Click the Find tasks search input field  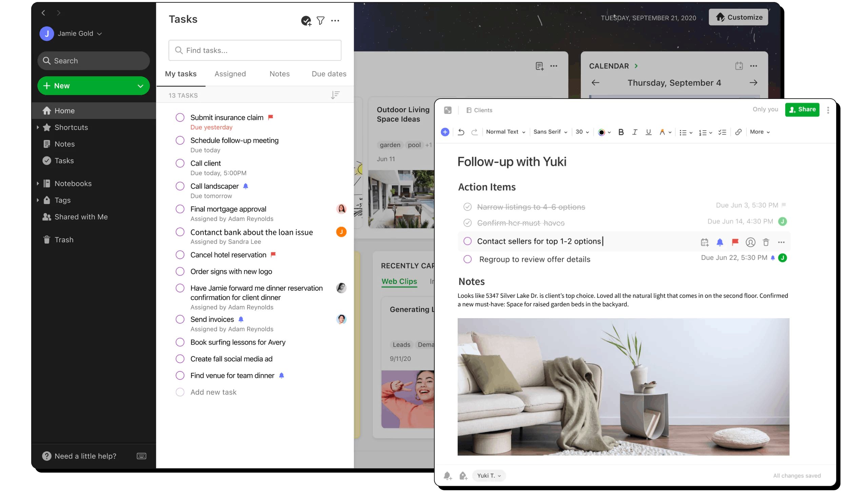click(x=255, y=50)
